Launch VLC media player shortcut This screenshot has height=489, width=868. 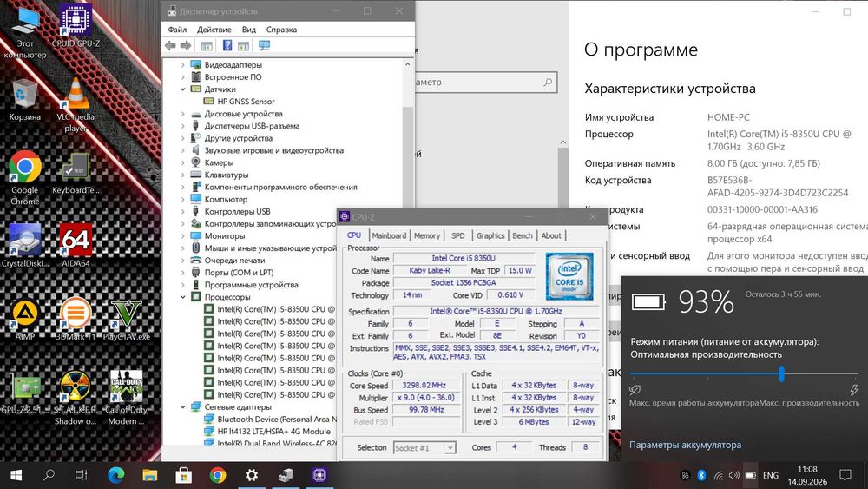pos(76,105)
